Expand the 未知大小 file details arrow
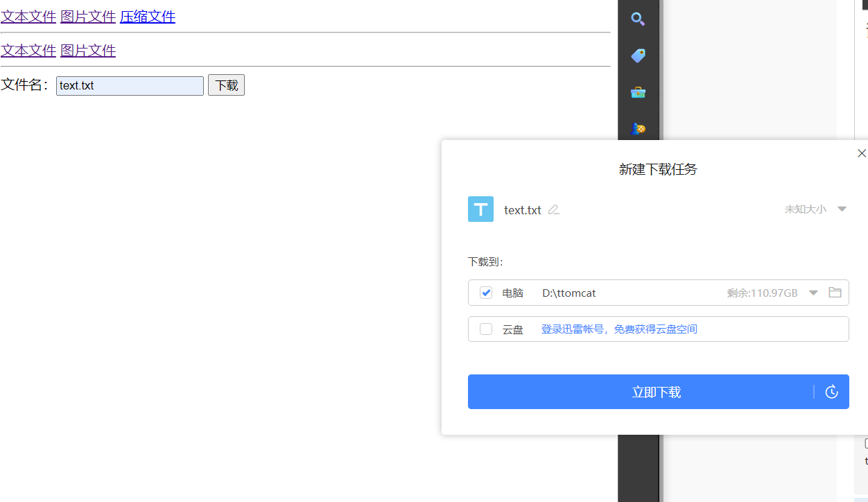The height and width of the screenshot is (502, 868). [x=842, y=209]
